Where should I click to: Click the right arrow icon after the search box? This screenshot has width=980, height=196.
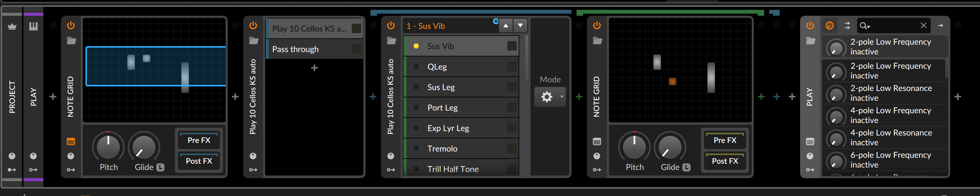(x=940, y=26)
